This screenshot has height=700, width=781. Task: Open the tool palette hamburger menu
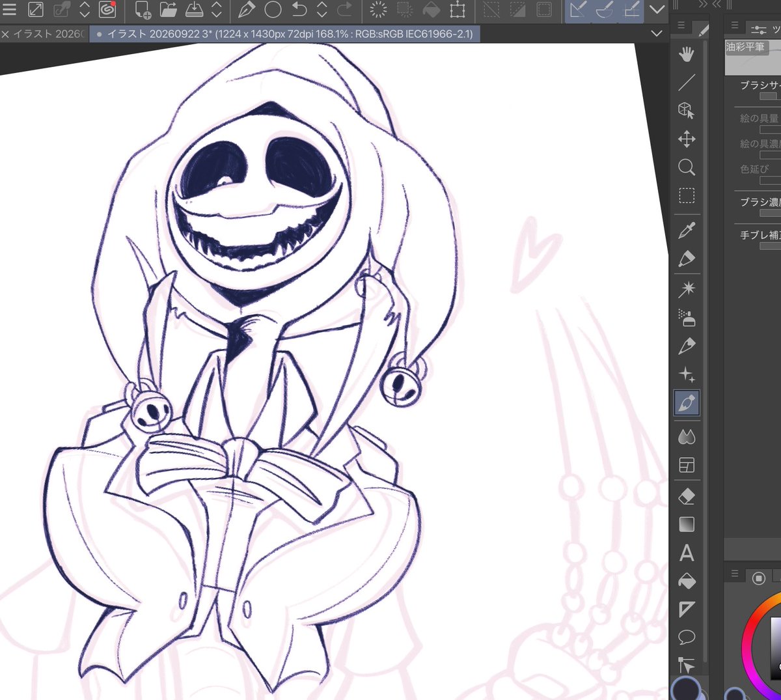click(x=681, y=26)
